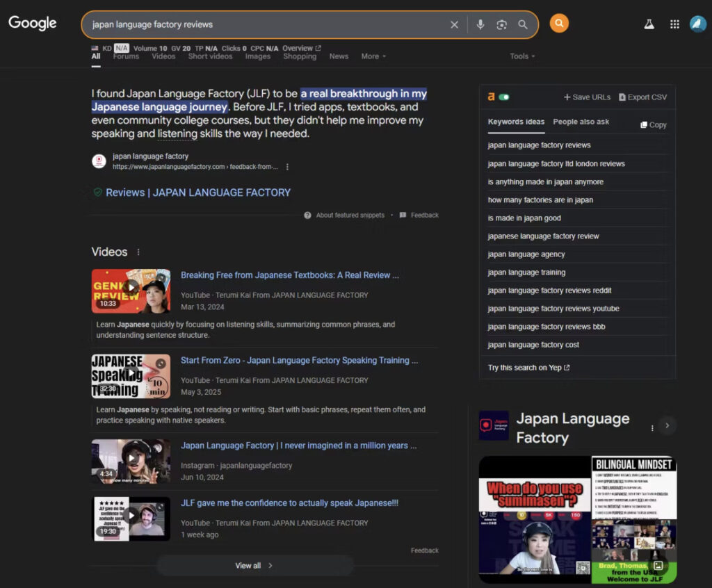Open the Google apps grid
This screenshot has height=588, width=712.
click(x=674, y=24)
